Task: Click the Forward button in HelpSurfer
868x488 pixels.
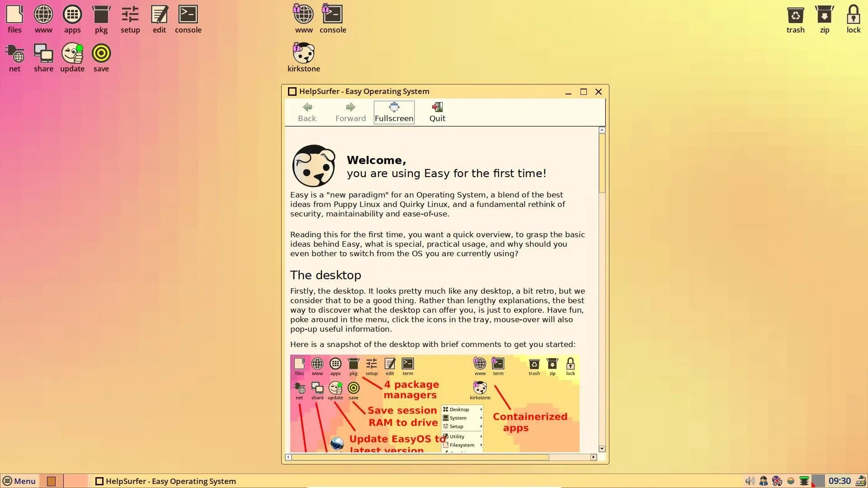Action: pyautogui.click(x=350, y=112)
